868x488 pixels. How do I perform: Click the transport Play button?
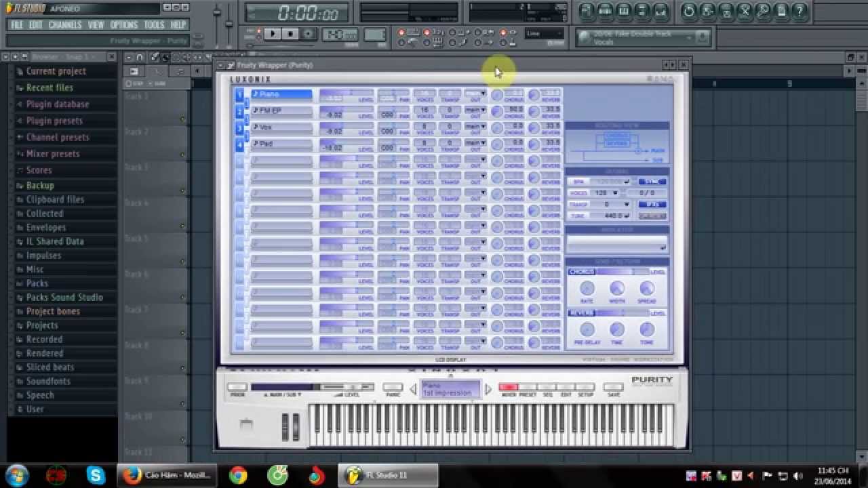click(x=273, y=34)
